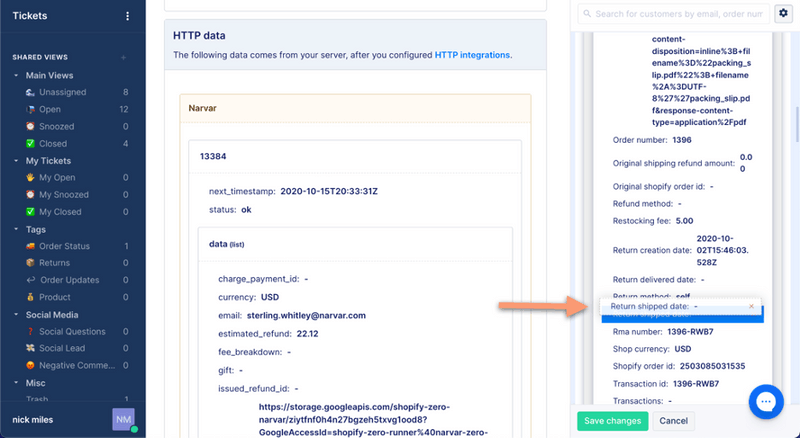
Task: Collapse the Main Views section
Action: coord(16,75)
